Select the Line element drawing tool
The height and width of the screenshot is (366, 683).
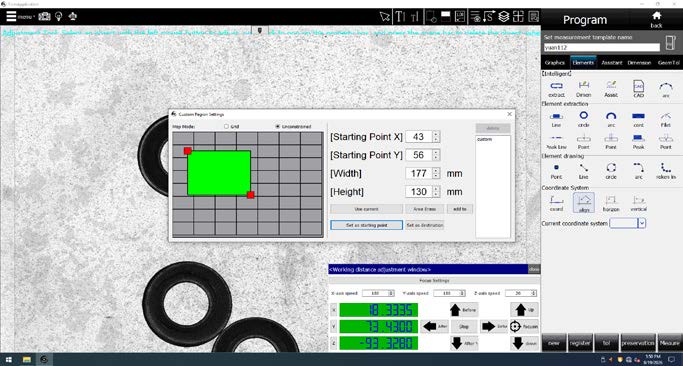point(584,171)
